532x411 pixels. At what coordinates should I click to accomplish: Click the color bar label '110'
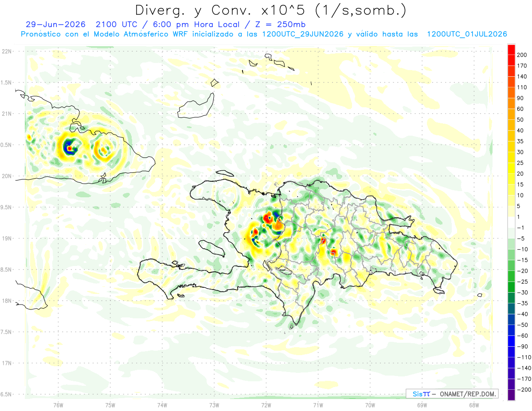[522, 87]
